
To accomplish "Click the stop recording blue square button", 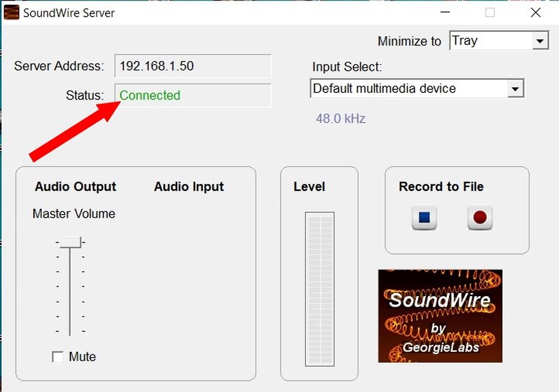I will (x=424, y=217).
